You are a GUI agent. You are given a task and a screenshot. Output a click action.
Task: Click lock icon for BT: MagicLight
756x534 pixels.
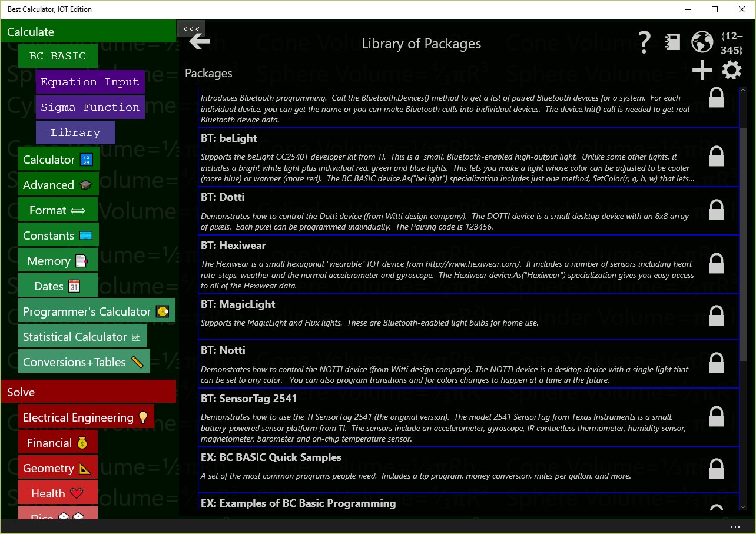pyautogui.click(x=717, y=316)
